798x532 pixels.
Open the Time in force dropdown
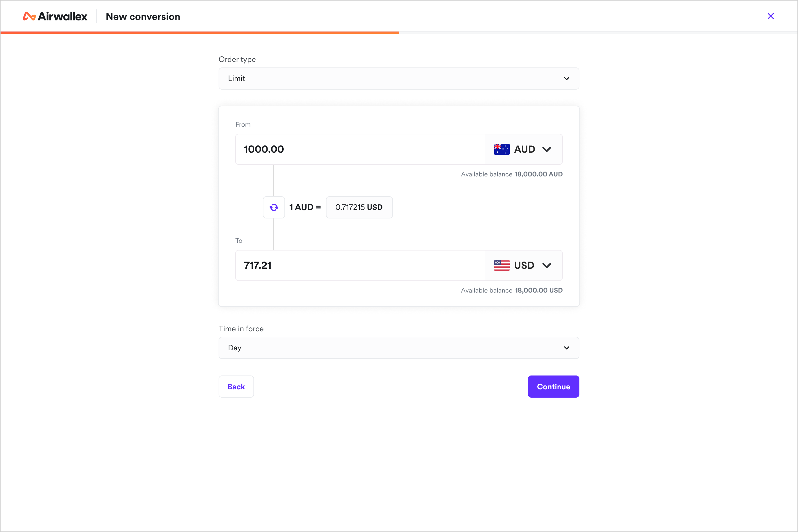pyautogui.click(x=399, y=348)
